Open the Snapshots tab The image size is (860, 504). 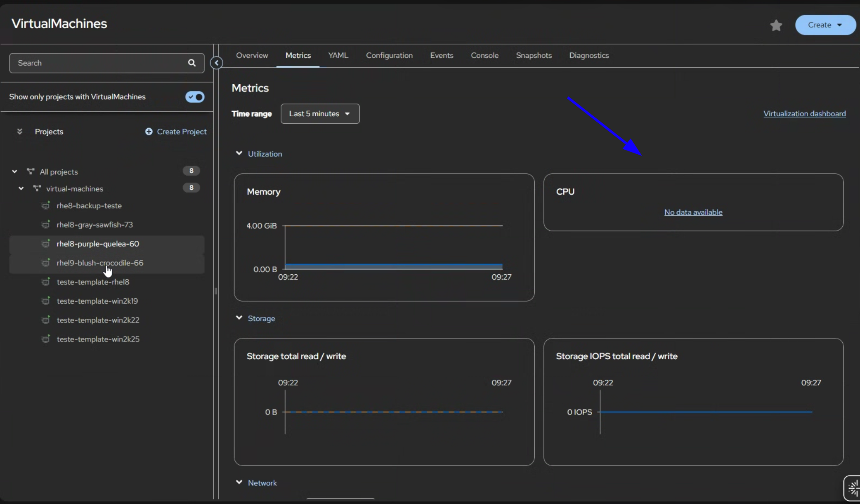click(x=534, y=55)
